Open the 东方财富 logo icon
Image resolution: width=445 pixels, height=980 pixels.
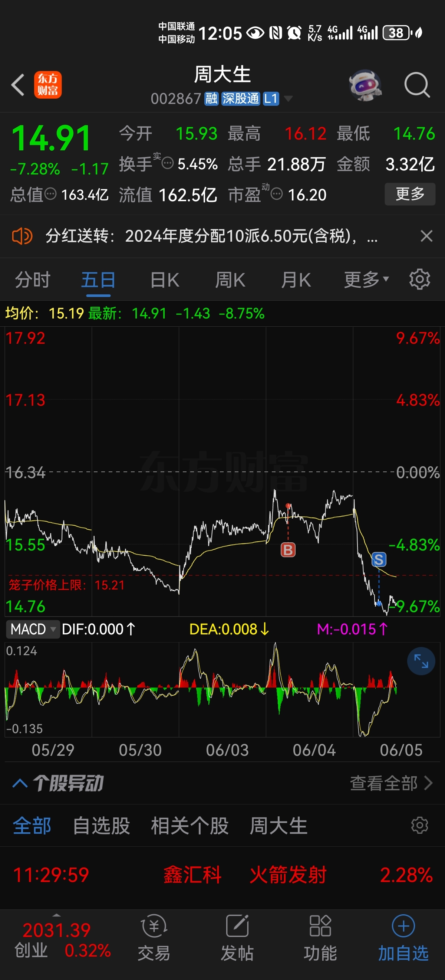point(48,85)
